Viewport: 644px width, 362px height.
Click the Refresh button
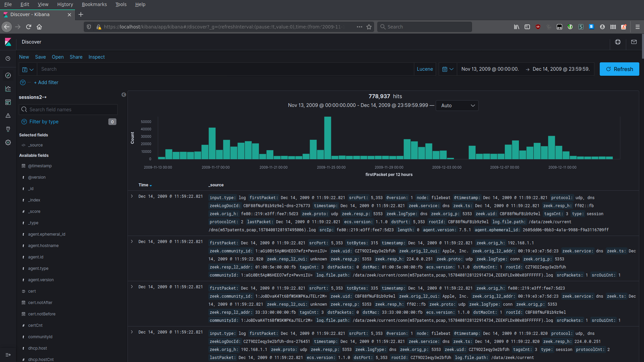click(619, 69)
